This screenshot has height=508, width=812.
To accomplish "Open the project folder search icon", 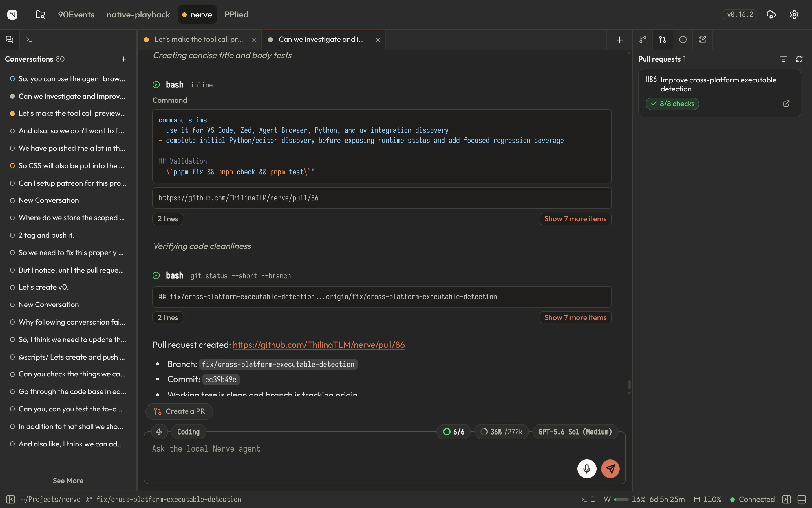I will [x=40, y=14].
